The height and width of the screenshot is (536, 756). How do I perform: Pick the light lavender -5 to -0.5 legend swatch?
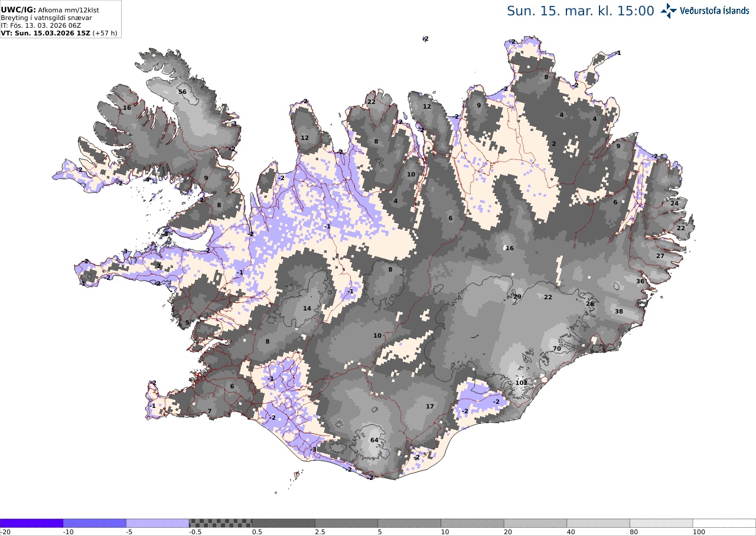coord(158,523)
